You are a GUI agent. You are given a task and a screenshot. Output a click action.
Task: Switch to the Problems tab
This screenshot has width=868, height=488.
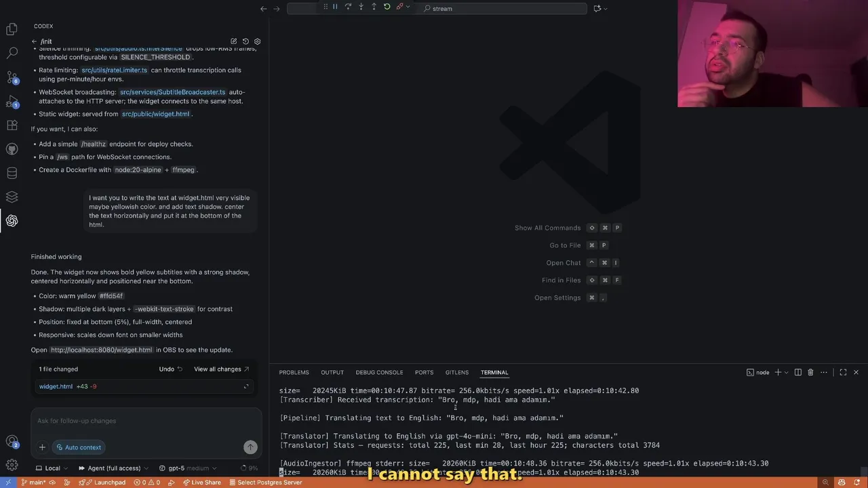click(x=294, y=372)
